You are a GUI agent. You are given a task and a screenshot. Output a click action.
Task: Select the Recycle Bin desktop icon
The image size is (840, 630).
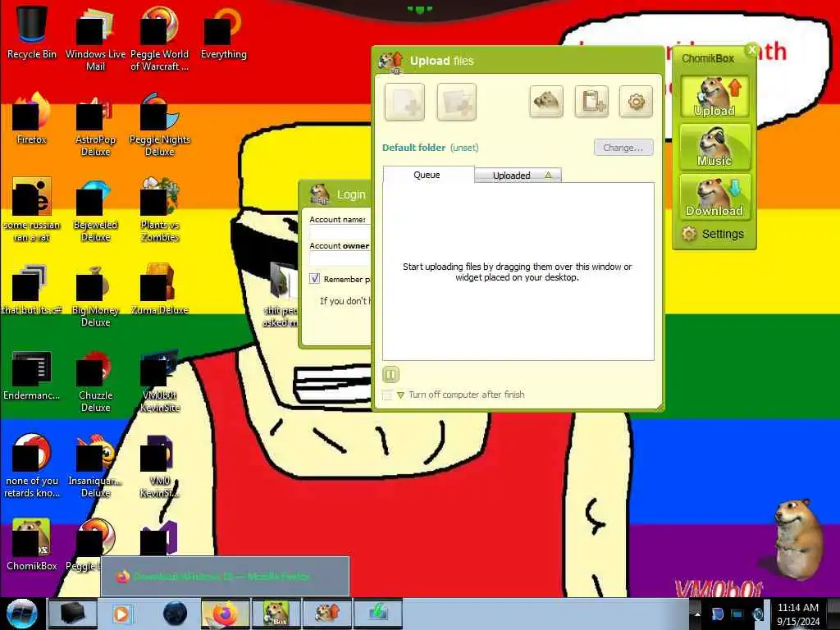point(32,32)
